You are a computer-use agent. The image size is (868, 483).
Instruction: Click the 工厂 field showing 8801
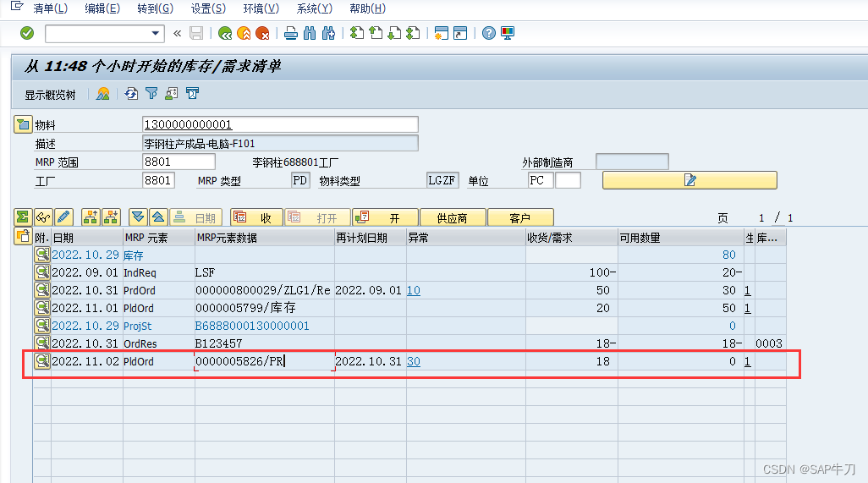click(x=159, y=180)
